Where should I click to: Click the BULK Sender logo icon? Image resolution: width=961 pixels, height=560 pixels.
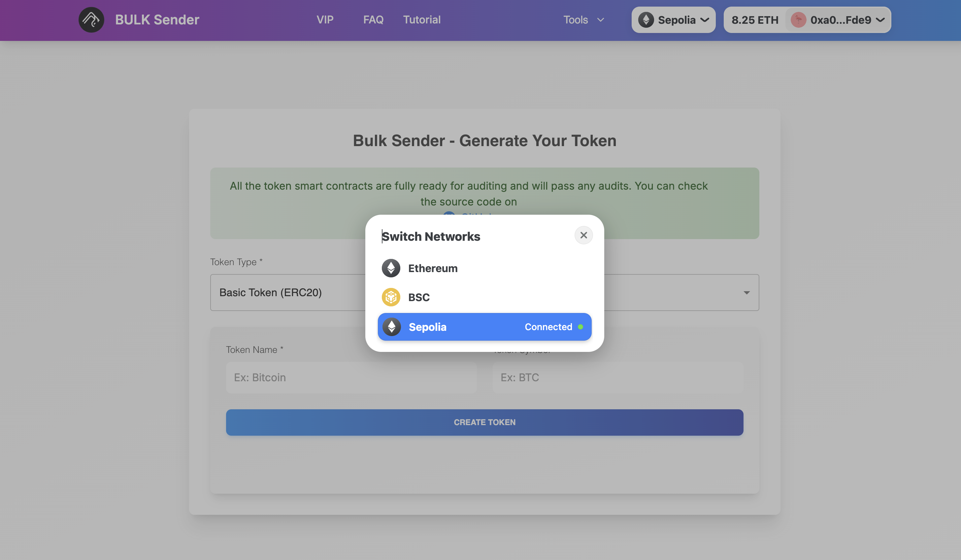[91, 19]
